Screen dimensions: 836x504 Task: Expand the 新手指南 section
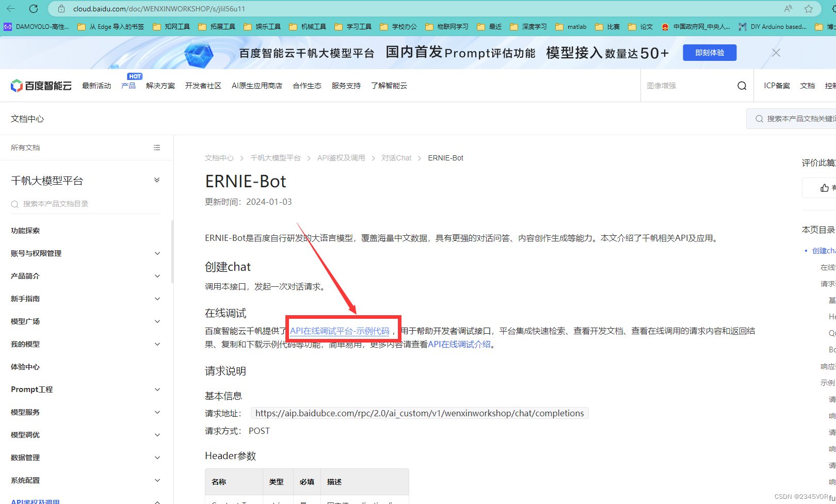click(x=86, y=299)
